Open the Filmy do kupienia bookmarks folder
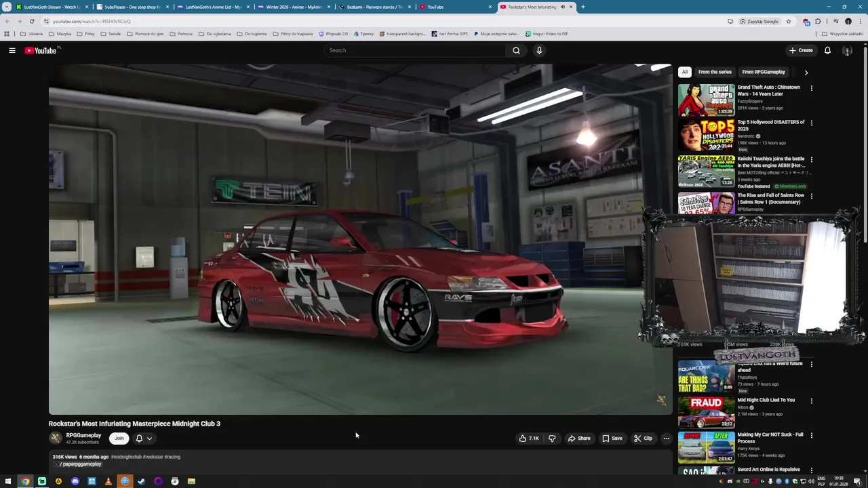The width and height of the screenshot is (868, 488). pyautogui.click(x=292, y=34)
